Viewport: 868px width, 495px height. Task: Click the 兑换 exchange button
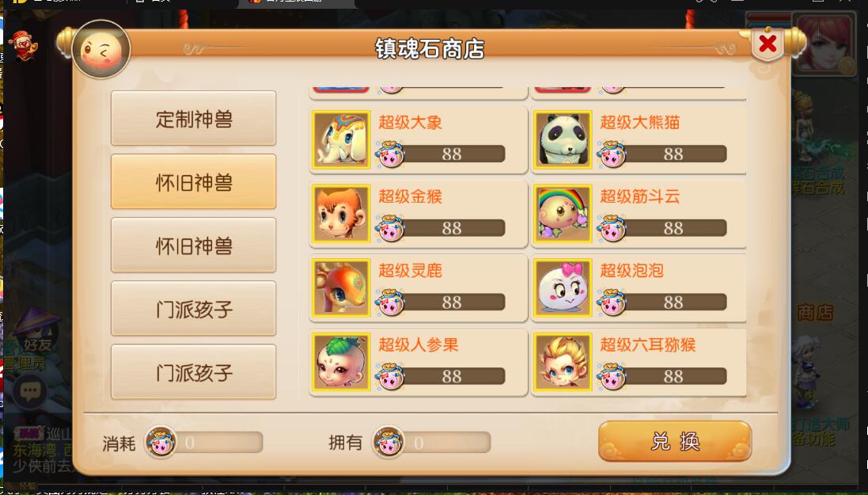pos(675,441)
